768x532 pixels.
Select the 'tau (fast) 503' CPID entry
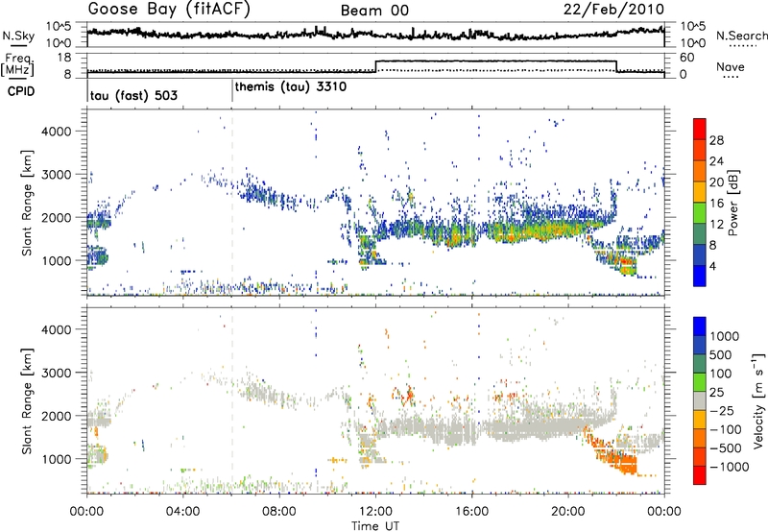[133, 95]
